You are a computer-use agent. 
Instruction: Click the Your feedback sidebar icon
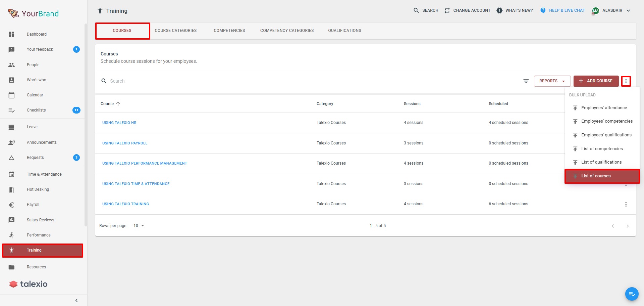pyautogui.click(x=11, y=49)
